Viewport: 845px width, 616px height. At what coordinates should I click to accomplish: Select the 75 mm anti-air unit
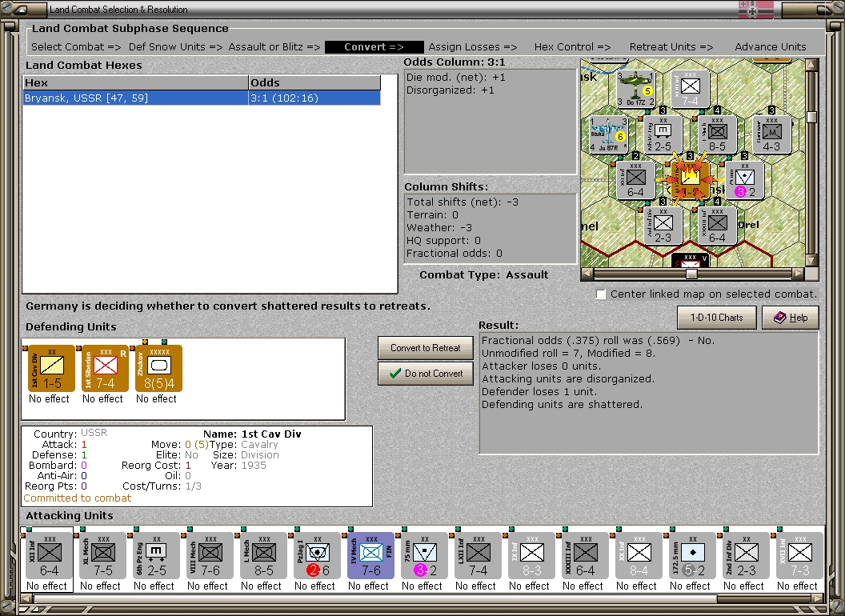(x=424, y=556)
